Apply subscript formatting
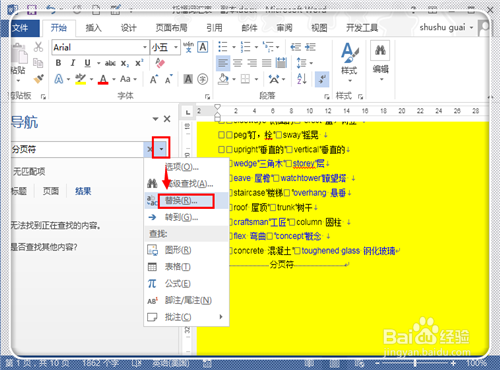500x370 pixels. point(125,63)
